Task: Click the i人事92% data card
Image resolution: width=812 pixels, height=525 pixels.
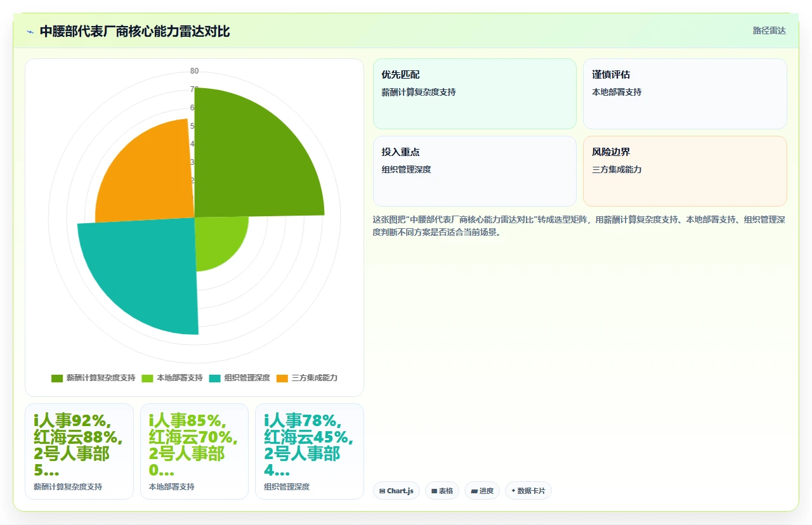Action: pyautogui.click(x=79, y=451)
